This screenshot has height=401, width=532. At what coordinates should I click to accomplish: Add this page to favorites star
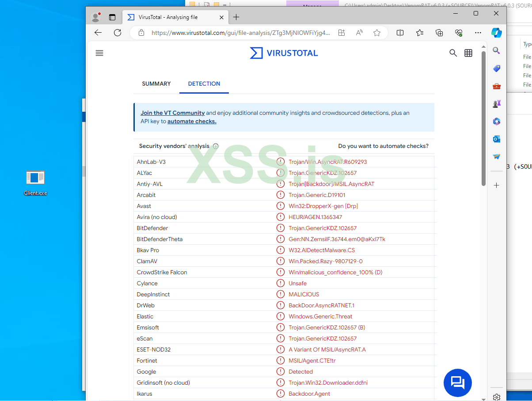click(377, 33)
